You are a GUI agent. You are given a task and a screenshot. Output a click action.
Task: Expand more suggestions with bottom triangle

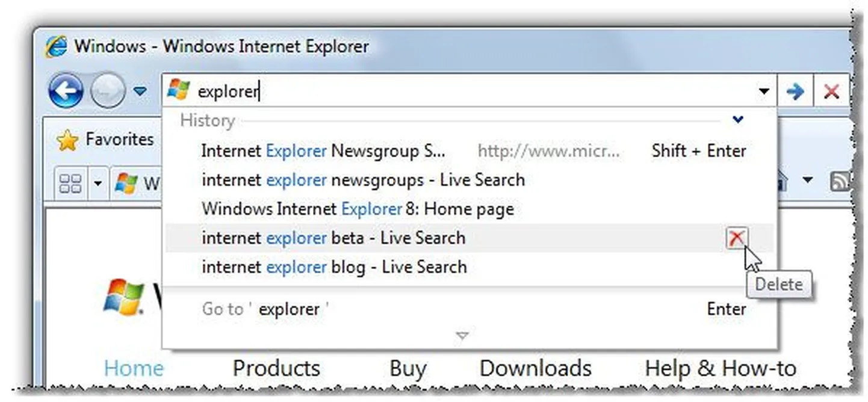coord(462,336)
